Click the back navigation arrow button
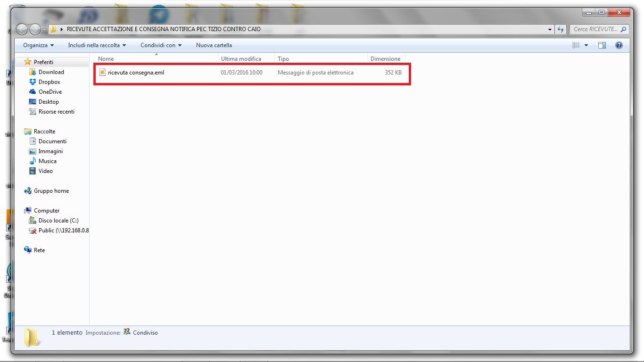Viewport: 644px width, 362px height. coord(22,29)
